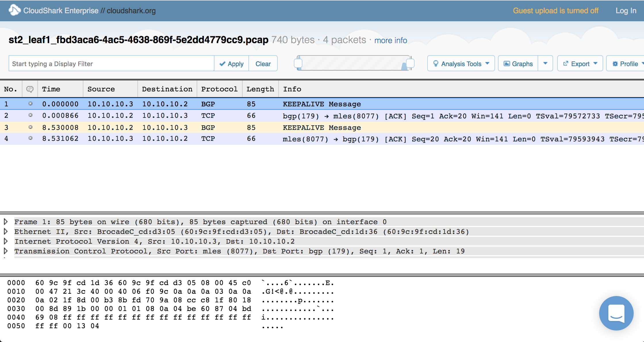Click time value 8.530008
The image size is (644, 342).
60,127
